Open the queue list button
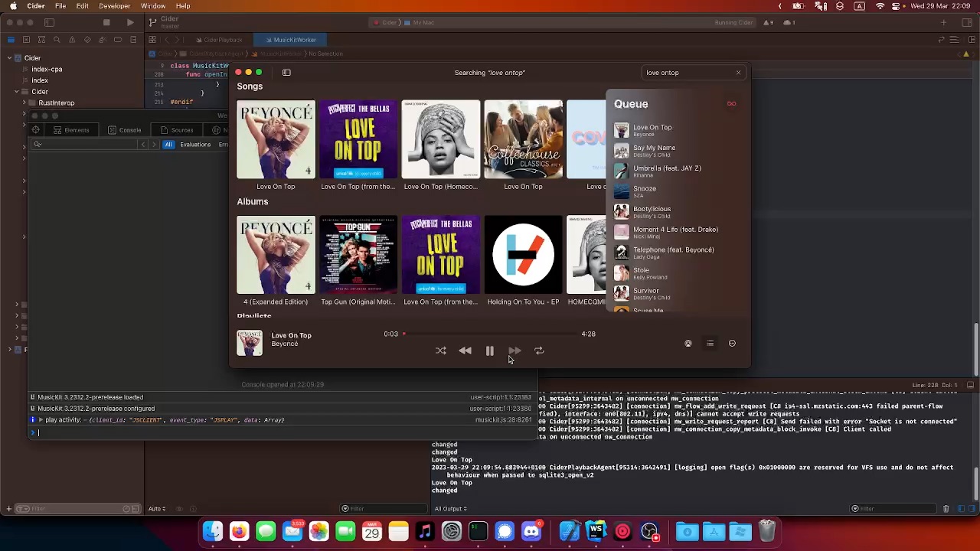Screen dimensions: 980x551 pos(710,344)
